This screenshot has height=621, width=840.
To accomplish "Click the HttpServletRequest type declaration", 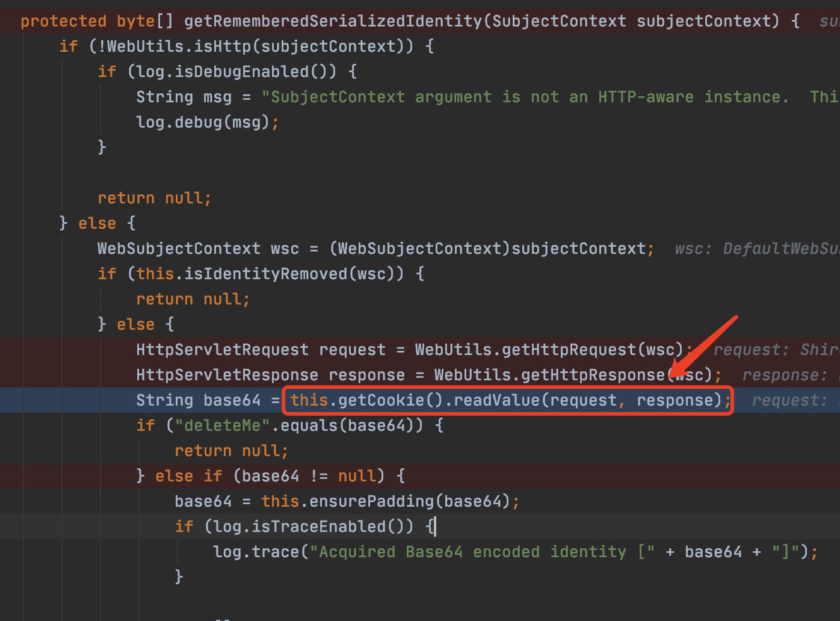I will [222, 350].
